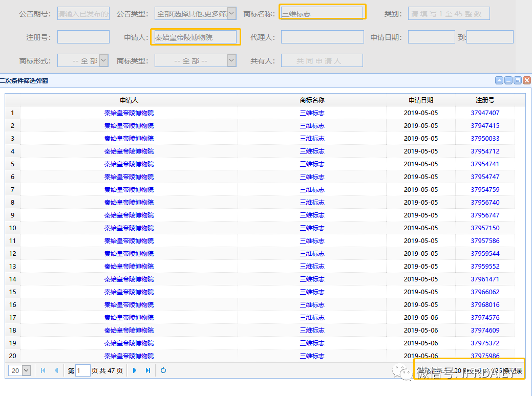Go to the first page of results
This screenshot has height=396, width=532.
pyautogui.click(x=43, y=370)
